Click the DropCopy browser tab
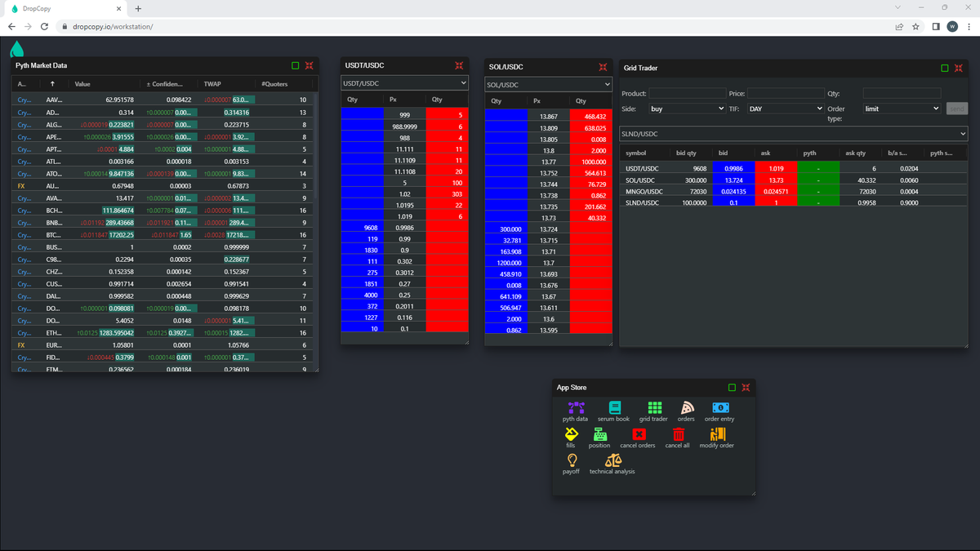 tap(65, 9)
